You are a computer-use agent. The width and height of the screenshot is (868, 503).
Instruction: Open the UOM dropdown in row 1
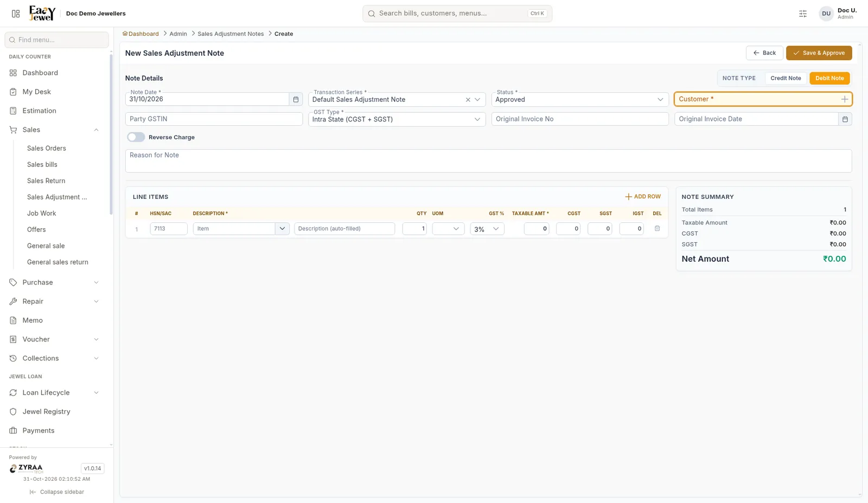[448, 229]
